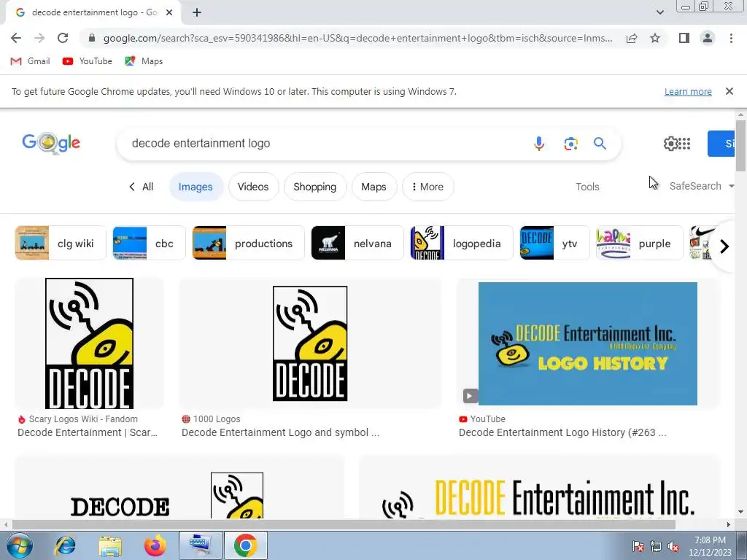Dismiss the Chrome updates notification bar
This screenshot has height=560, width=747.
pyautogui.click(x=729, y=91)
